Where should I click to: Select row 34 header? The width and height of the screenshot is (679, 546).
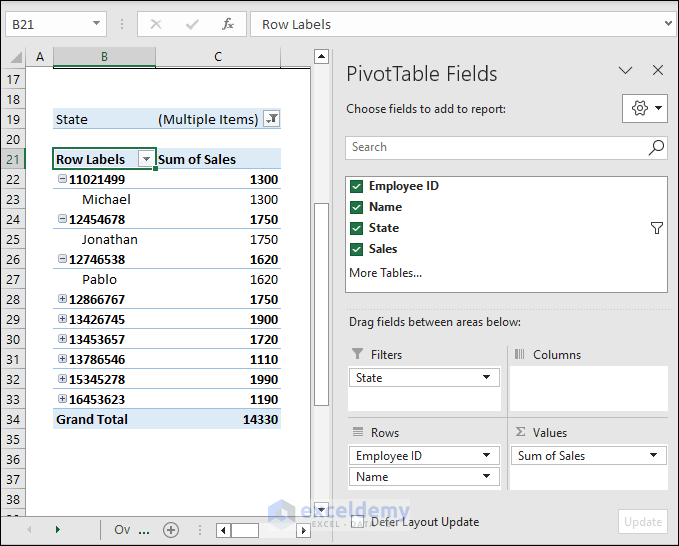[13, 419]
